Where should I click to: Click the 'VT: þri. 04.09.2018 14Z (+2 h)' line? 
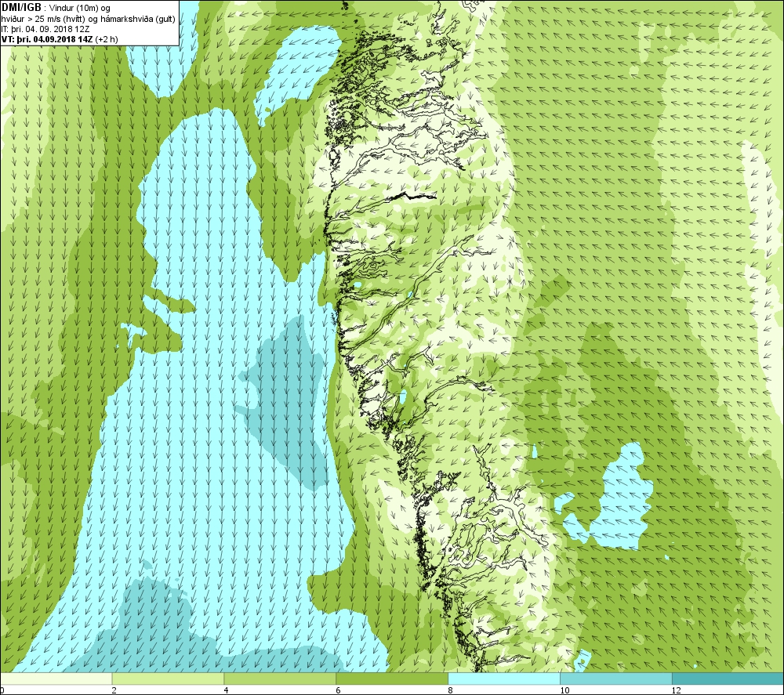[x=60, y=39]
